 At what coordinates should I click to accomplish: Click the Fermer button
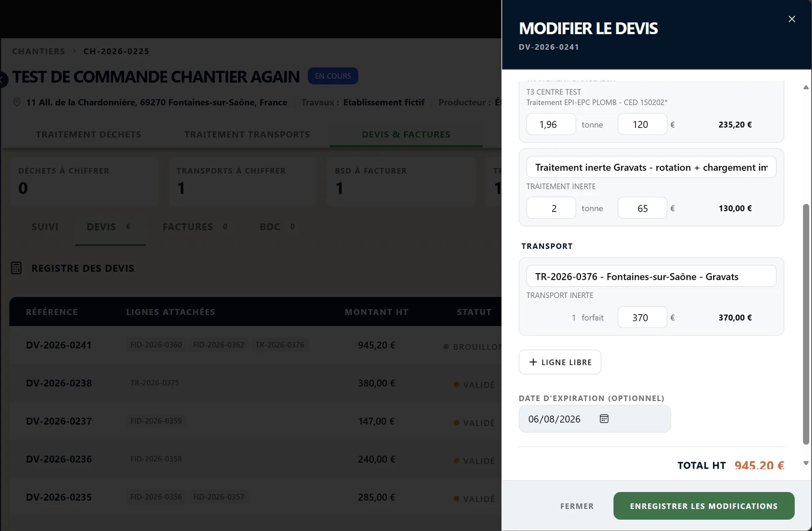point(577,506)
